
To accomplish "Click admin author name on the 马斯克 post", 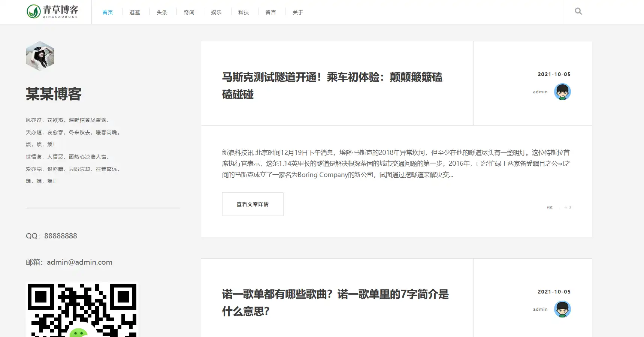I will pos(540,92).
